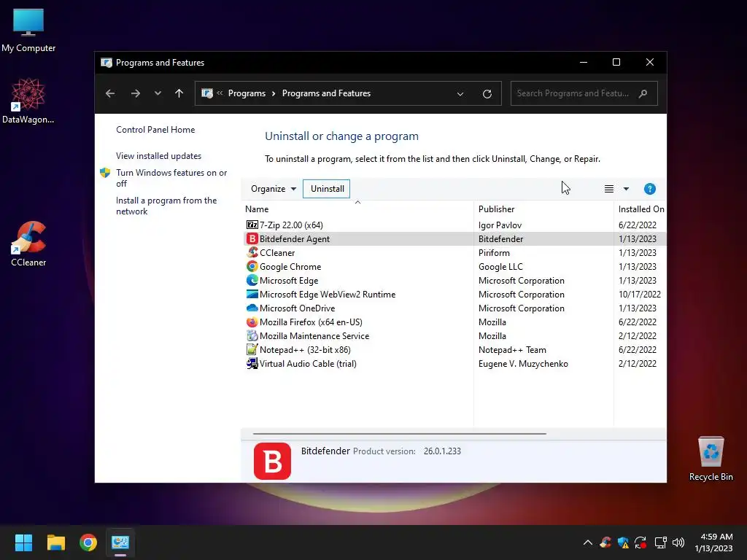Image resolution: width=747 pixels, height=560 pixels.
Task: Click the update sync tray icon
Action: (640, 542)
